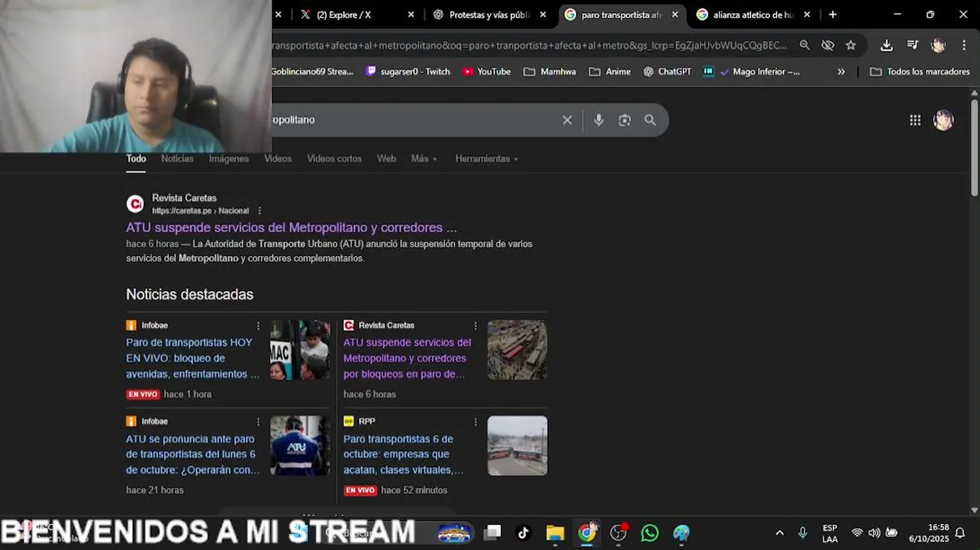Open RPP 'Paro transportistas 6 de octubre' headline
The height and width of the screenshot is (550, 980).
click(x=403, y=455)
